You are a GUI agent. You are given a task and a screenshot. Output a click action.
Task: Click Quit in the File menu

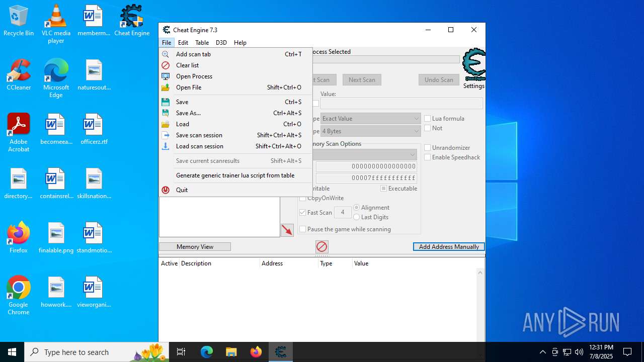point(235,190)
